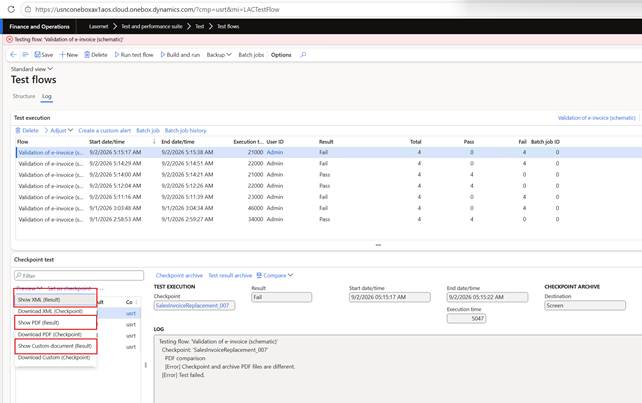Image resolution: width=642 pixels, height=403 pixels.
Task: Open Checkpoint archive
Action: pyautogui.click(x=179, y=275)
